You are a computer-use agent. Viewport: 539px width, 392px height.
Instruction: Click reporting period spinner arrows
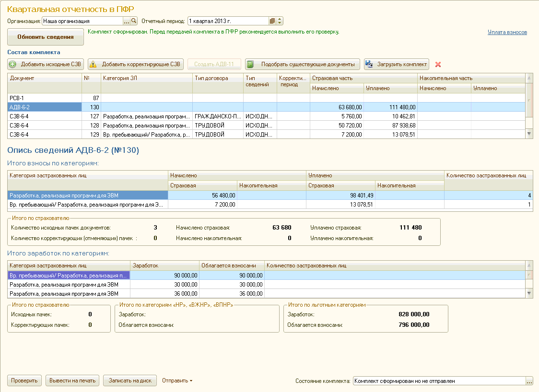click(280, 21)
